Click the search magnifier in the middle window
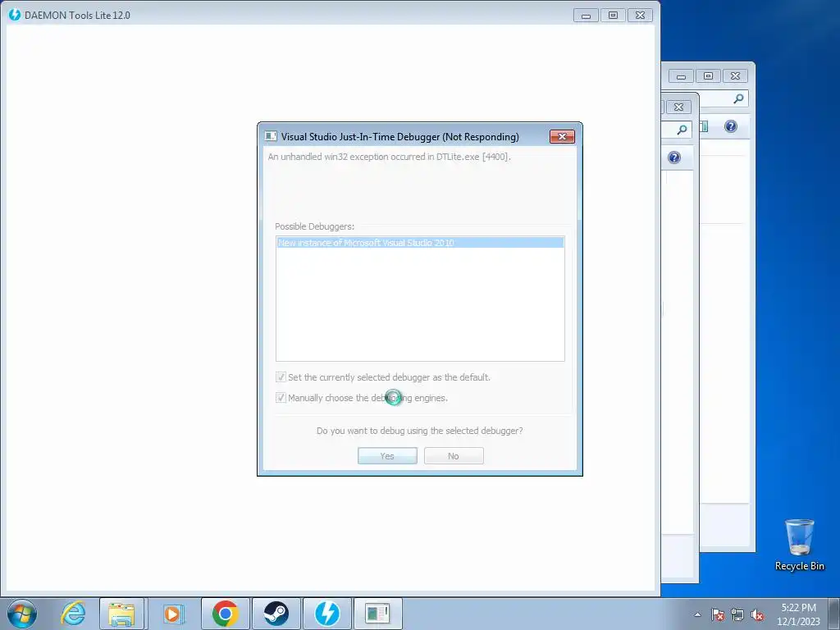Image resolution: width=840 pixels, height=630 pixels. (682, 130)
